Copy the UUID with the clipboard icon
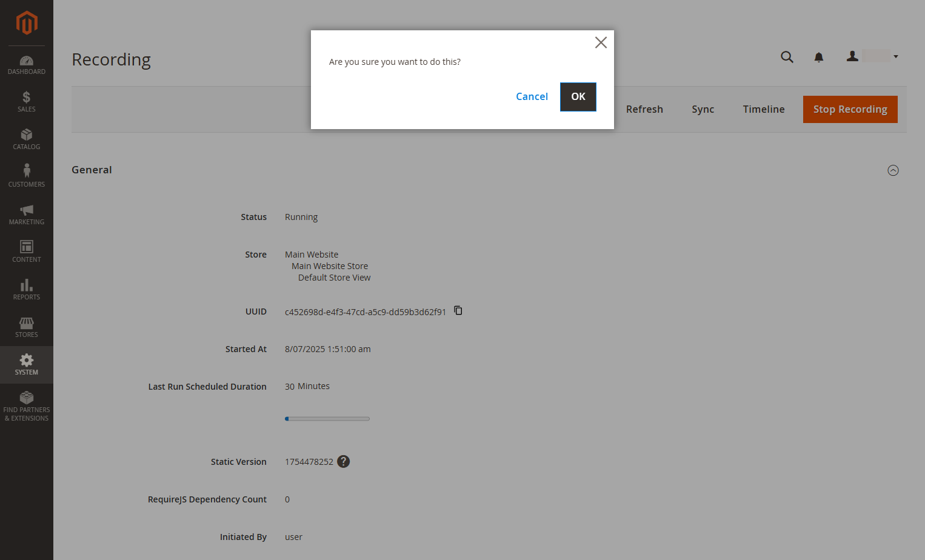 click(458, 310)
